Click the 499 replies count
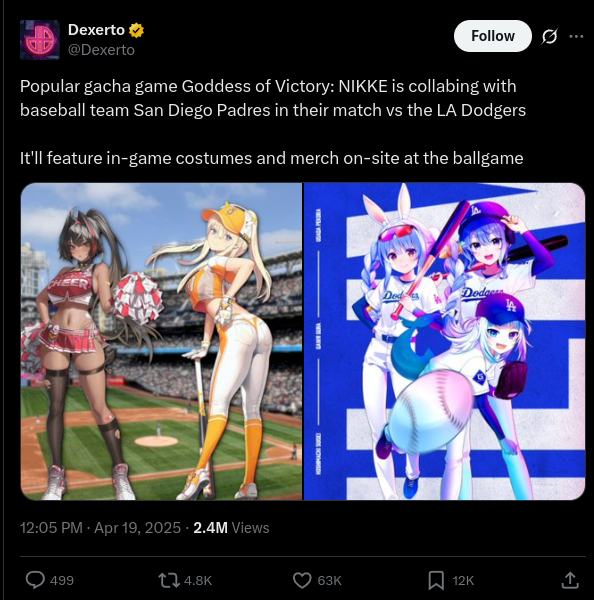Viewport: 594px width, 600px height. tap(62, 580)
